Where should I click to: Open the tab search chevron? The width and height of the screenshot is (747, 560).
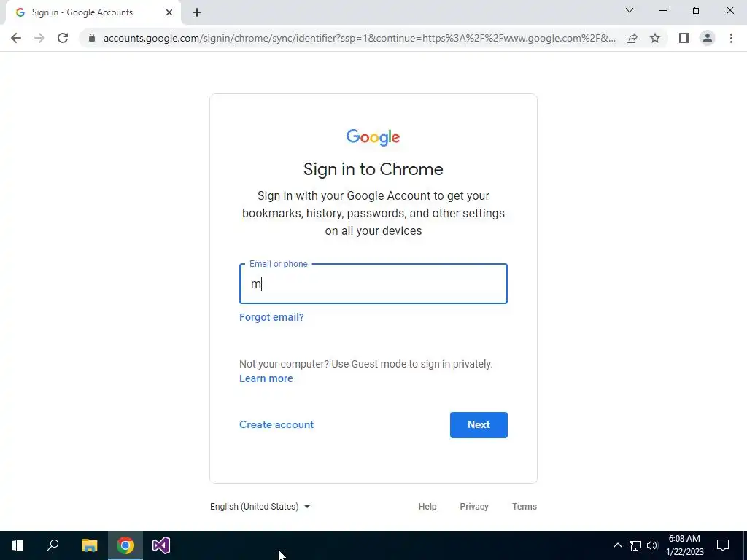pos(630,10)
